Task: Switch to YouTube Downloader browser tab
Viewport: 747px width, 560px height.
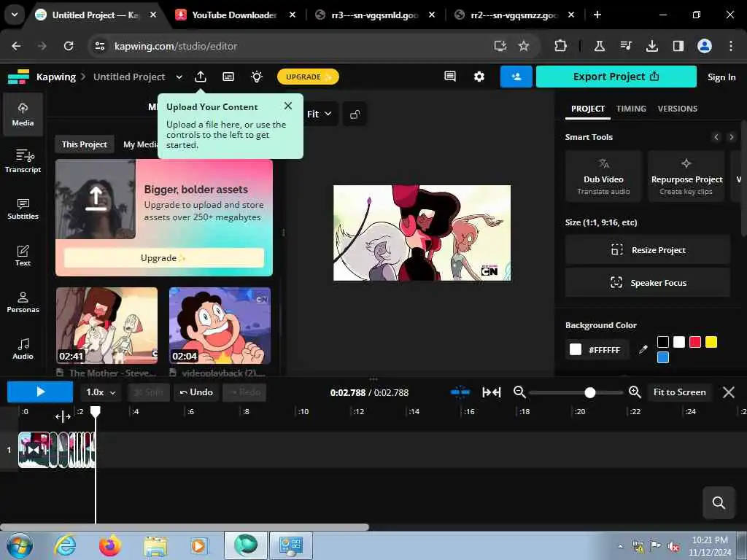Action: pos(233,15)
